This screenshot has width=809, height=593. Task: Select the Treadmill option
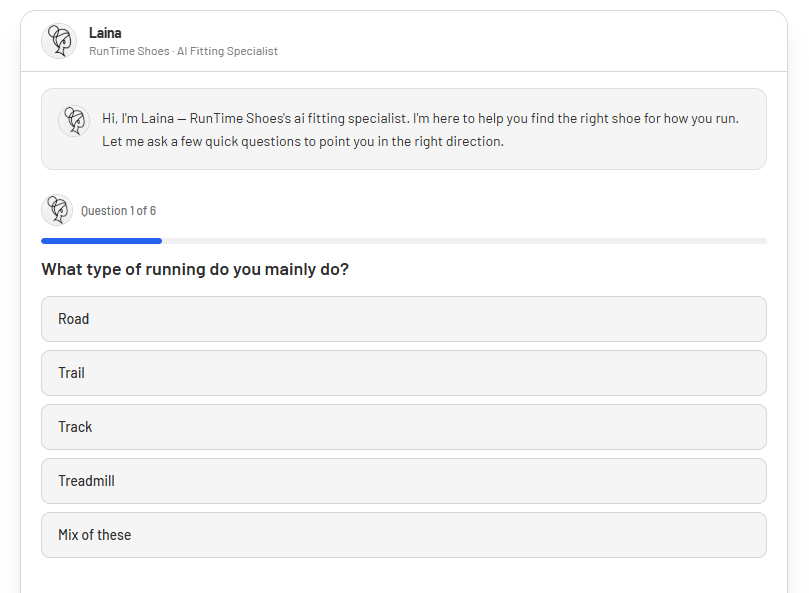pos(403,481)
